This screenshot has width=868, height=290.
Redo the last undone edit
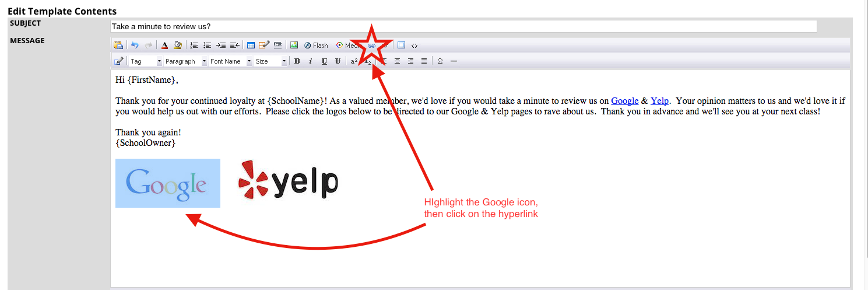(149, 45)
